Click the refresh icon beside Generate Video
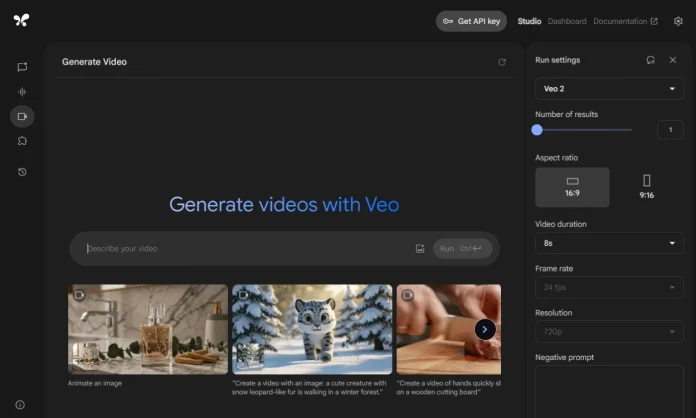The width and height of the screenshot is (696, 418). point(502,62)
